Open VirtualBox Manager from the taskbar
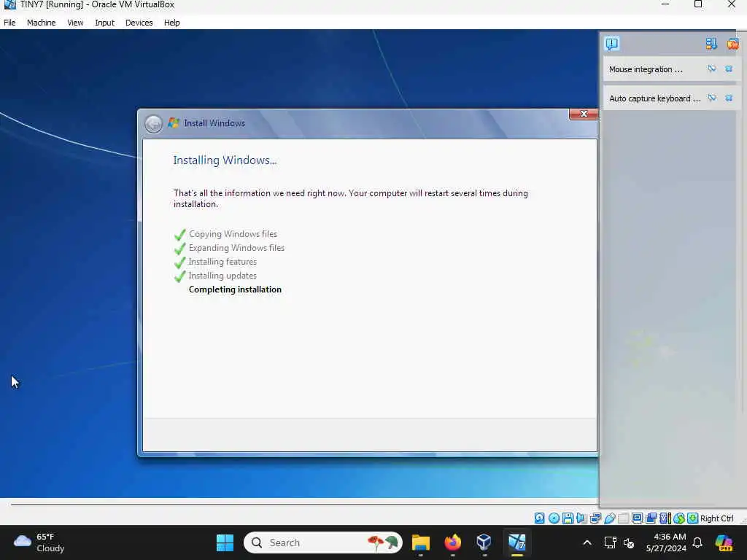The width and height of the screenshot is (747, 560). (x=484, y=542)
